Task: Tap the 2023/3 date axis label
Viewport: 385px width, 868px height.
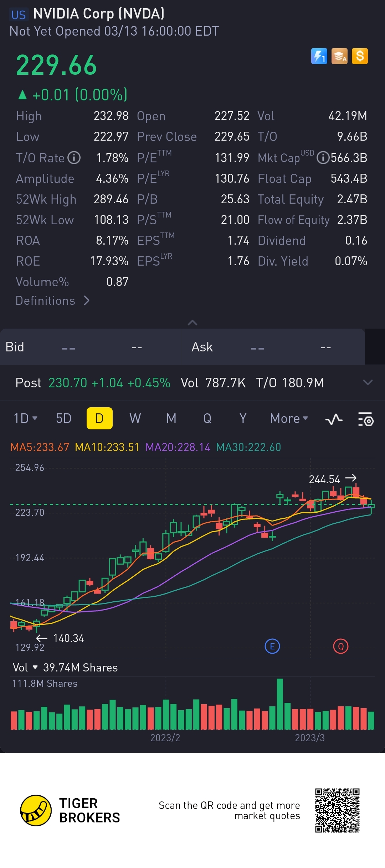Action: (x=310, y=737)
